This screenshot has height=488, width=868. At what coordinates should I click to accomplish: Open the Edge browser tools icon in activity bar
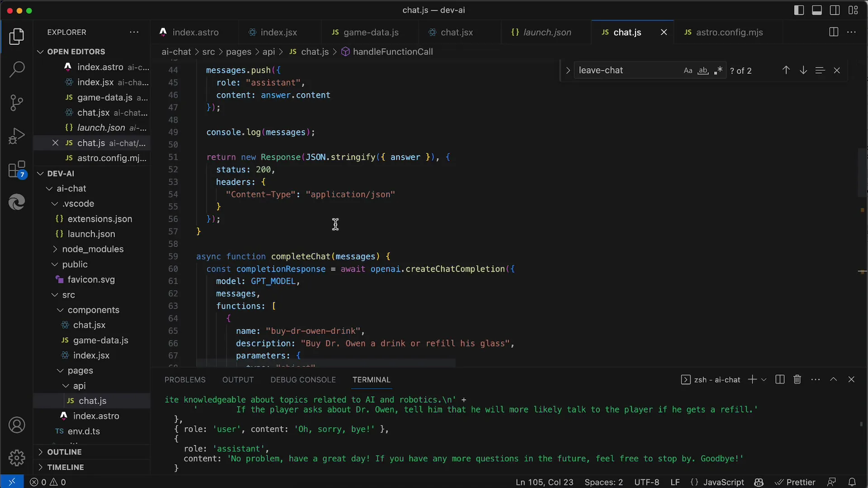pos(17,202)
